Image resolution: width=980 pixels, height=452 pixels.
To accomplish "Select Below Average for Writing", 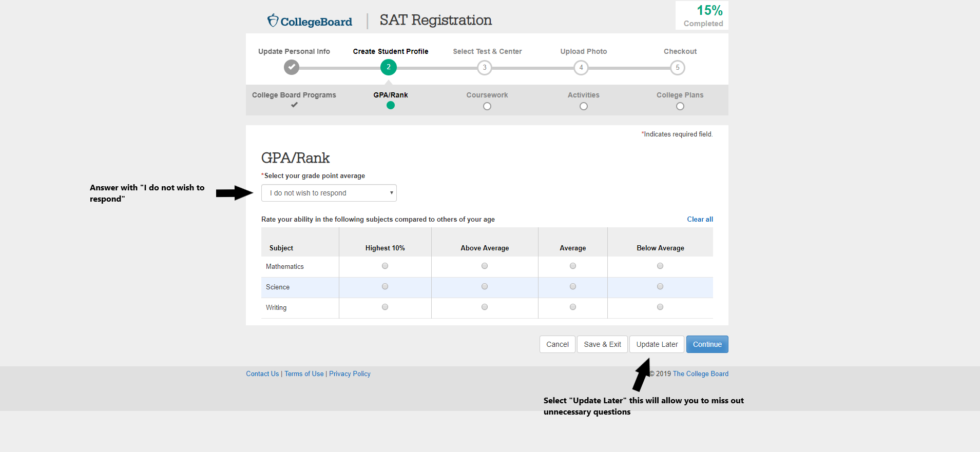I will click(660, 307).
